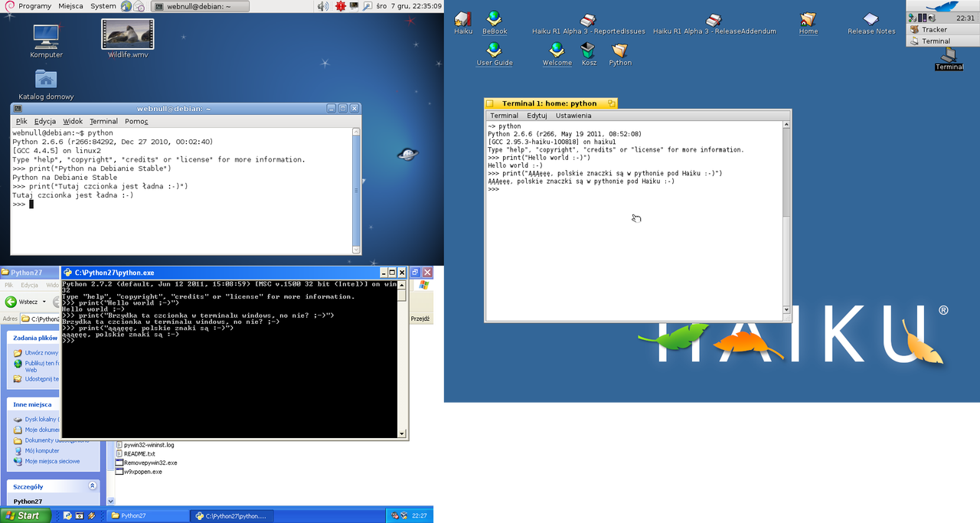Open Haiku R1 Alpha 3 - ReportedIssues document
The height and width of the screenshot is (523, 980).
(x=589, y=24)
